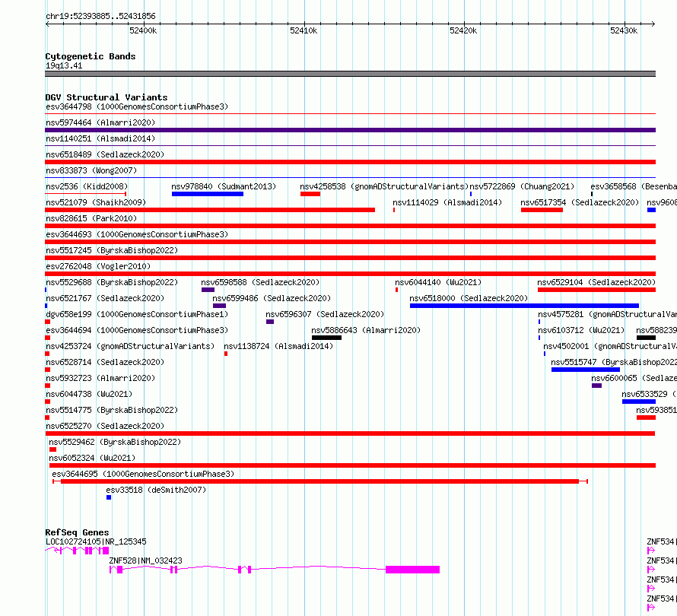Image resolution: width=677 pixels, height=616 pixels.
Task: Click nsv4253724 (gnomADStructuralVariants) label
Action: (x=130, y=346)
